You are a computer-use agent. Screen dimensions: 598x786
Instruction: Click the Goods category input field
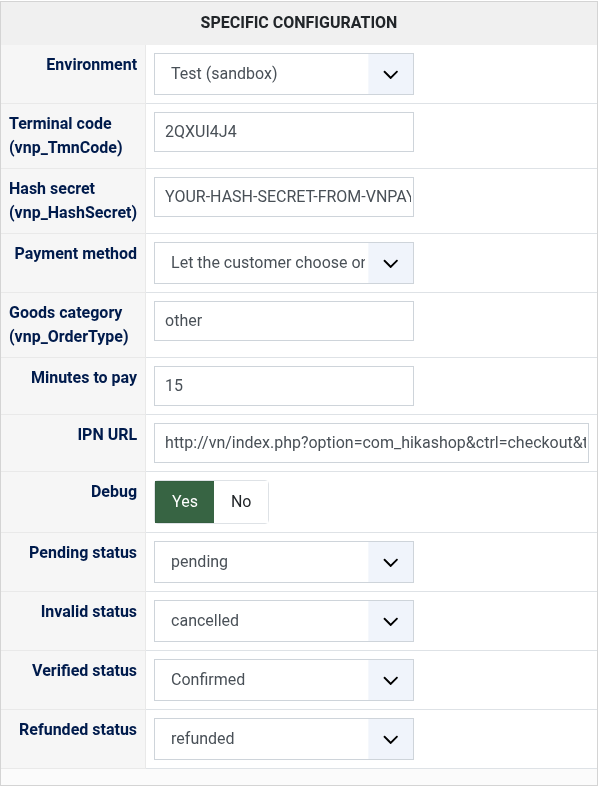pos(284,321)
